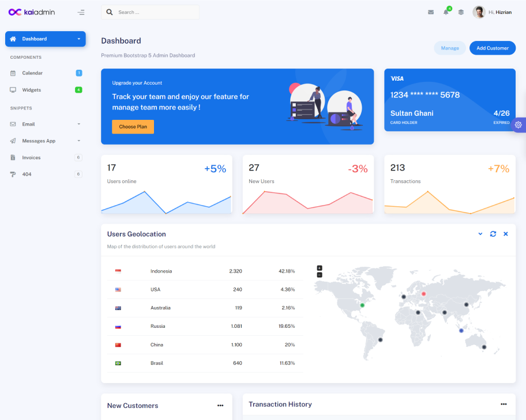
Task: Open Calendar from the sidebar
Action: tap(32, 73)
